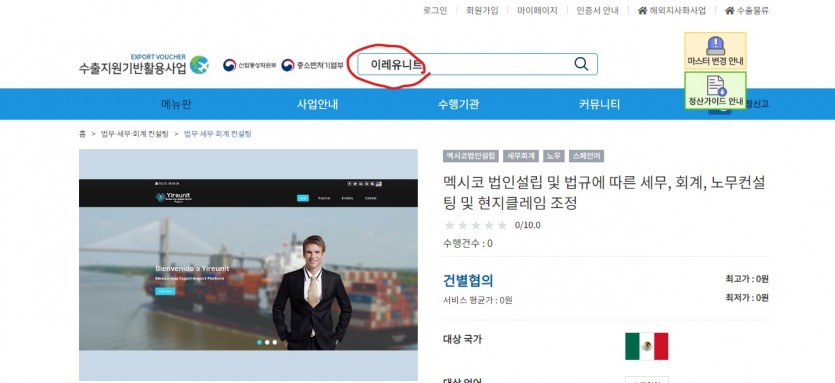Screen dimensions: 835x383
Task: Click the 중소벤처기업부 emblem
Action: [x=288, y=65]
